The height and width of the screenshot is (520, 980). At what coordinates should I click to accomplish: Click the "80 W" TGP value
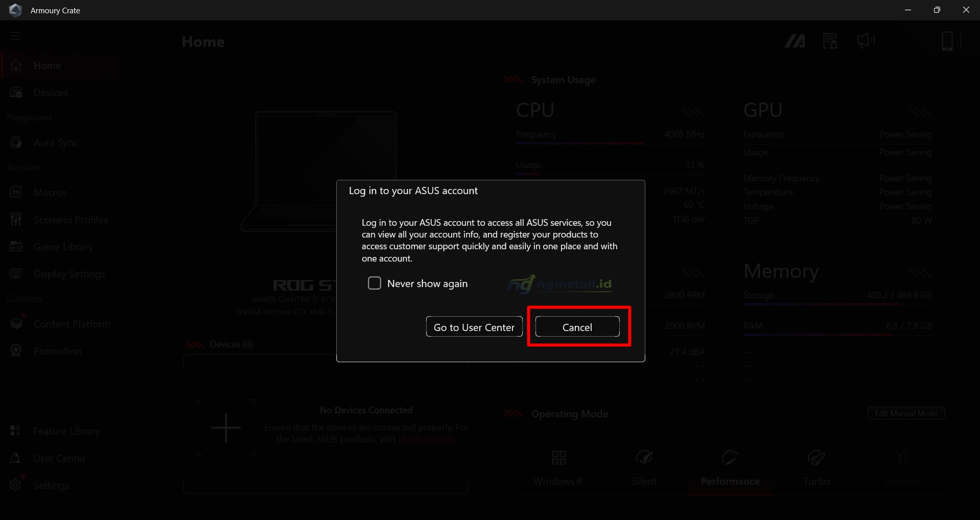(921, 221)
